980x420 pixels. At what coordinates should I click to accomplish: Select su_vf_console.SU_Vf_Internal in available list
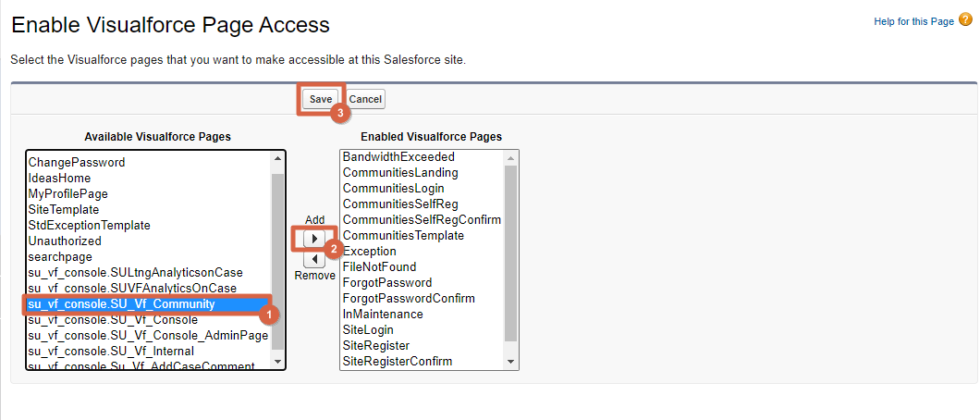pos(111,352)
